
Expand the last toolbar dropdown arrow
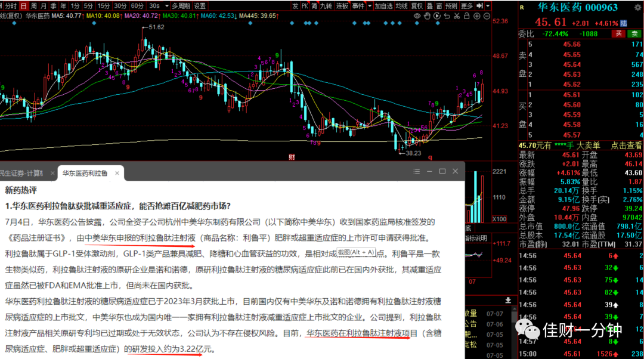pos(488,6)
